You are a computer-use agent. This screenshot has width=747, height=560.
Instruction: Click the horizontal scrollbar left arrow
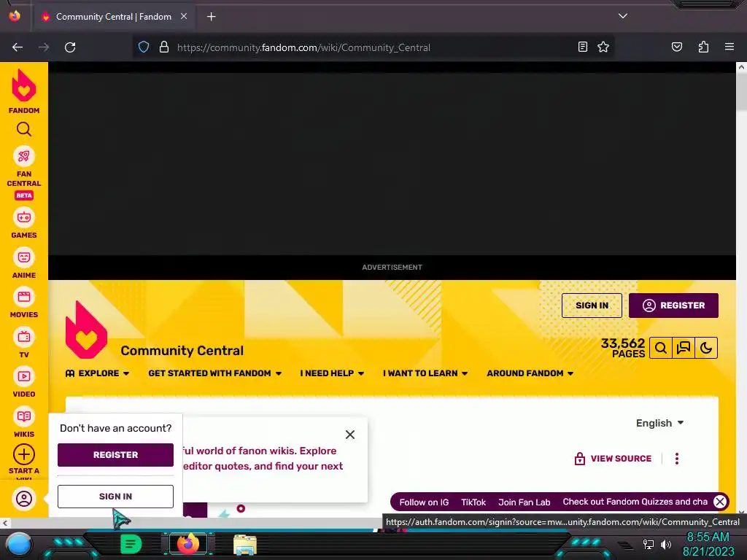coord(5,523)
